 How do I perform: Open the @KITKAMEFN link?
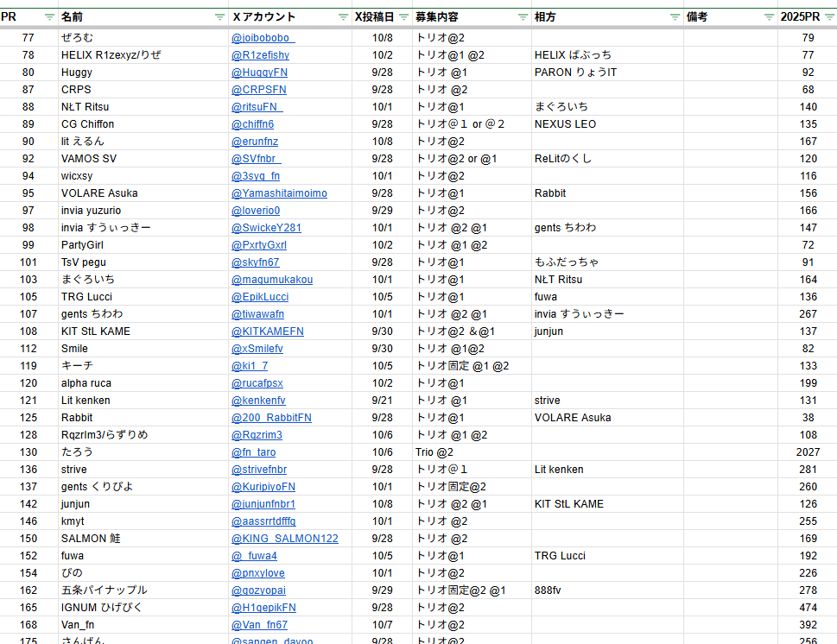(x=268, y=331)
